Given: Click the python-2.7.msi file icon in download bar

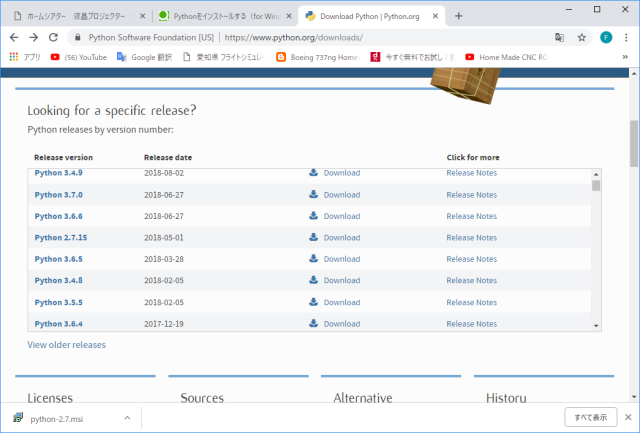Looking at the screenshot, I should point(18,417).
